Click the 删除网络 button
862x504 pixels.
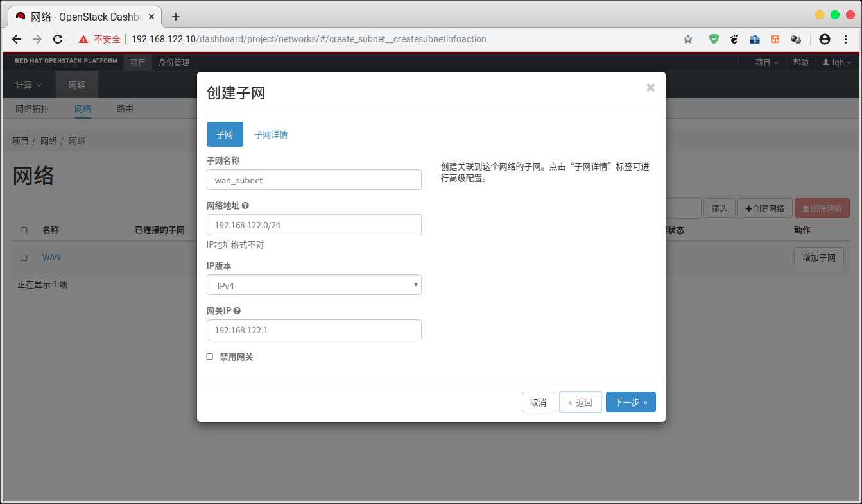[x=822, y=208]
